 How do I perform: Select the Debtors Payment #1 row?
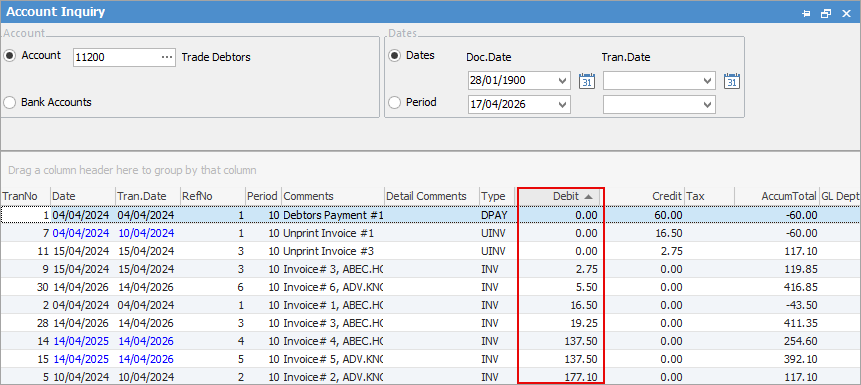430,215
